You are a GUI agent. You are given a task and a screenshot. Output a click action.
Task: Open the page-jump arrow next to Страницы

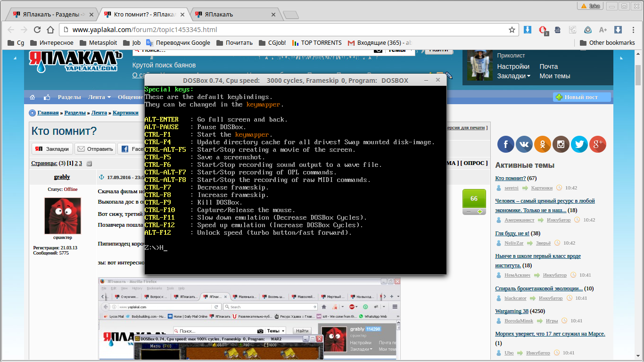89,164
